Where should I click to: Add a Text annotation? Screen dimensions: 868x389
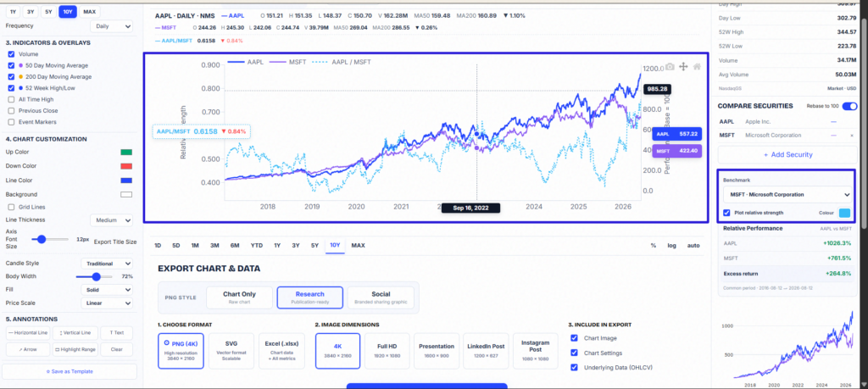(116, 333)
